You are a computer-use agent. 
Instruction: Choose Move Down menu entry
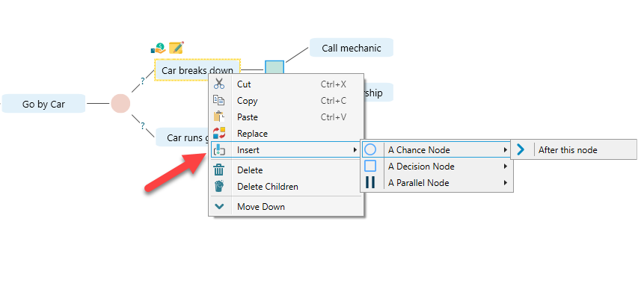(x=286, y=207)
